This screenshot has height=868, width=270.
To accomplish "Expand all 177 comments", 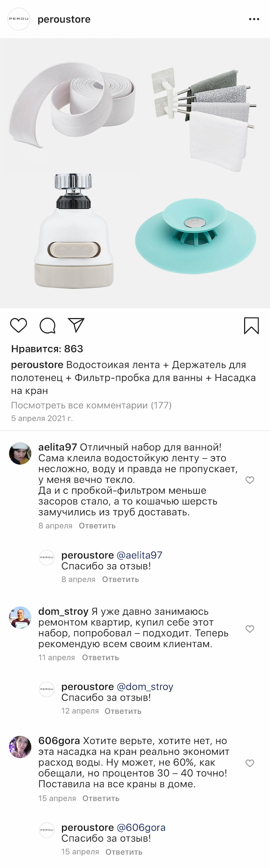I will point(91,406).
